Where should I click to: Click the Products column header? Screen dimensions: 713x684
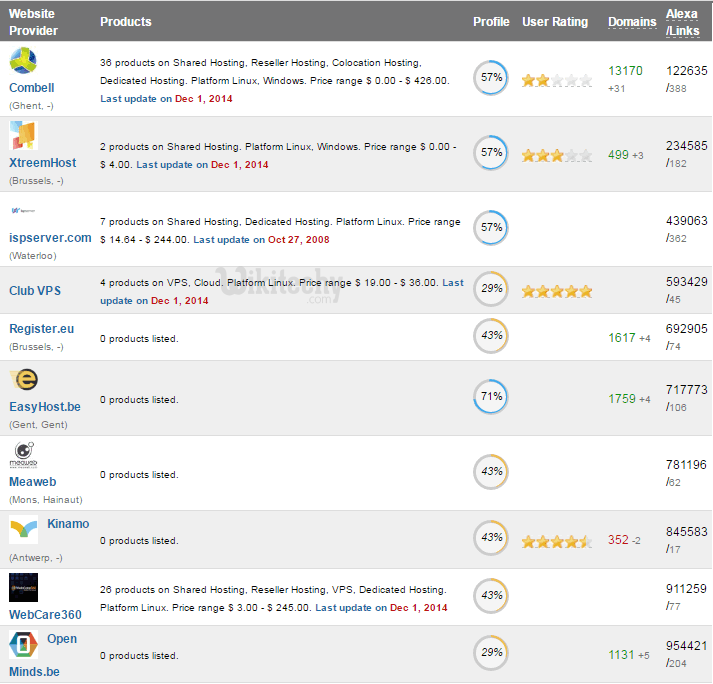(x=126, y=22)
